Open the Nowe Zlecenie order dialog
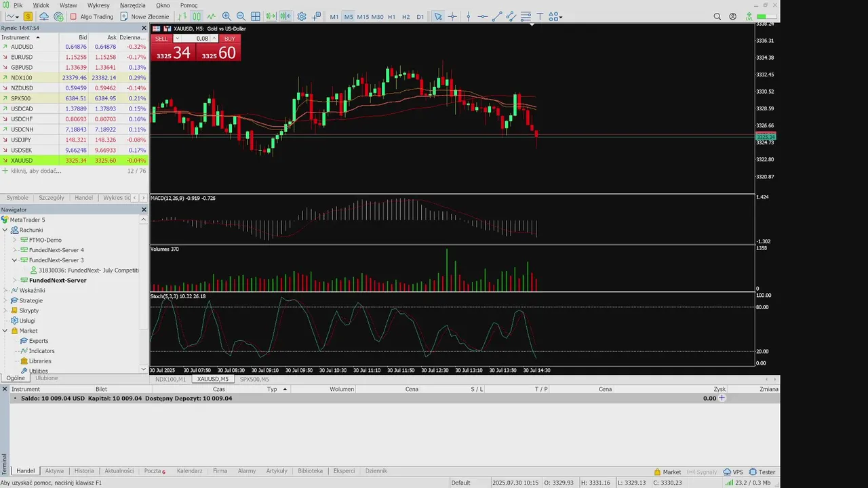868x488 pixels. [144, 16]
